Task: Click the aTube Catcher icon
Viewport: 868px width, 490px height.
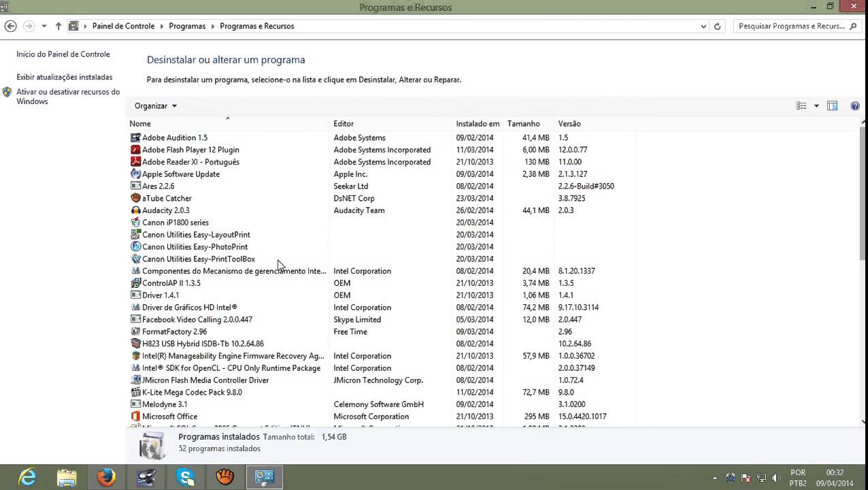Action: [x=135, y=198]
